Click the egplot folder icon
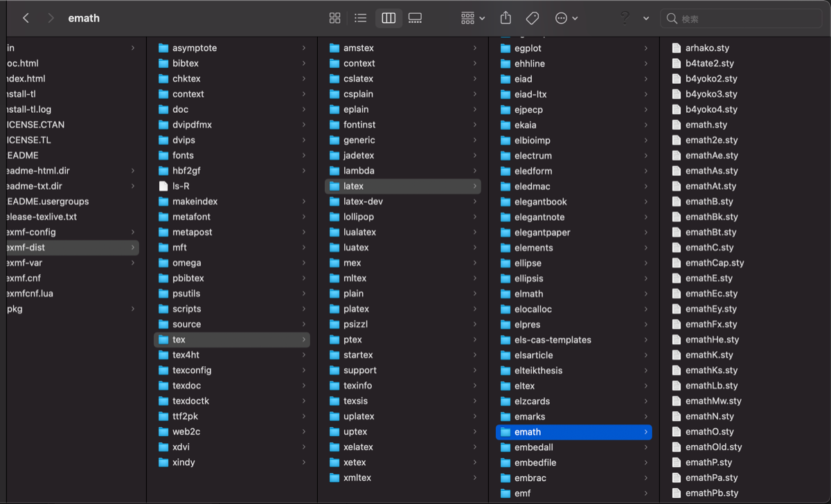Screen dimensions: 831x504 506,48
